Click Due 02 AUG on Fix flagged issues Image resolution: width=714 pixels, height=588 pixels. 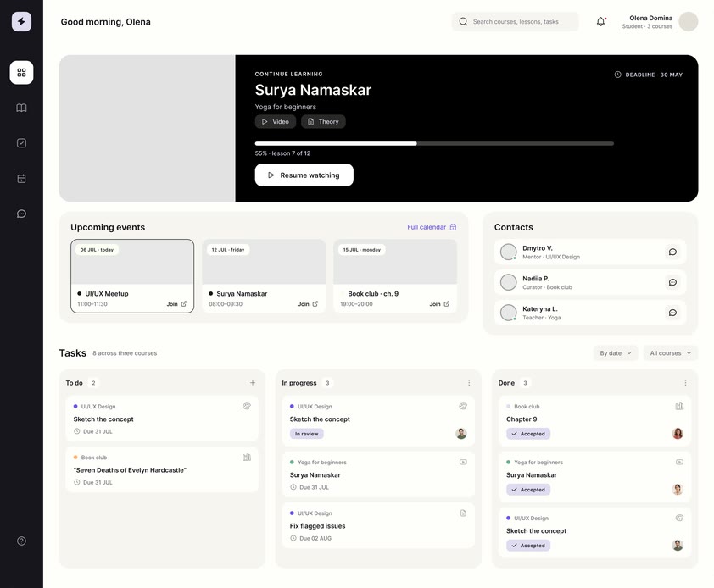click(311, 538)
